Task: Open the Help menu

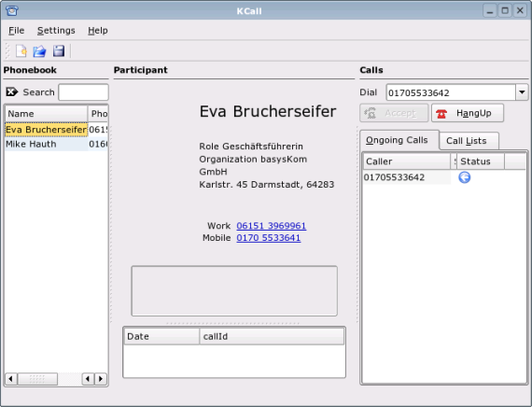Action: 98,31
